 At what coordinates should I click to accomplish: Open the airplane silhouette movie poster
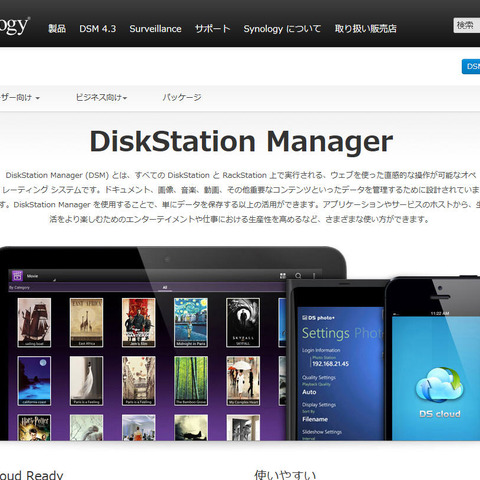(x=191, y=427)
